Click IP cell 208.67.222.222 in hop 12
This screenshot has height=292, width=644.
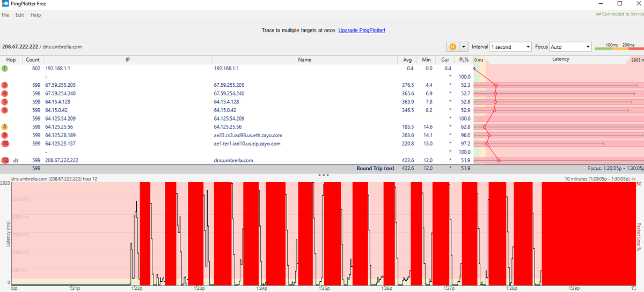pyautogui.click(x=62, y=160)
